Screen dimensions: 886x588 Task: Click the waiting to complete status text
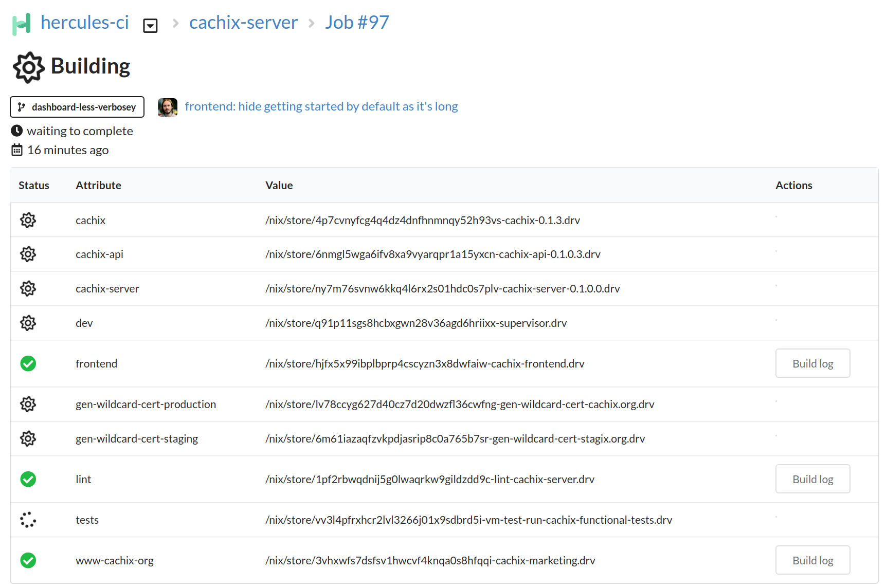80,131
